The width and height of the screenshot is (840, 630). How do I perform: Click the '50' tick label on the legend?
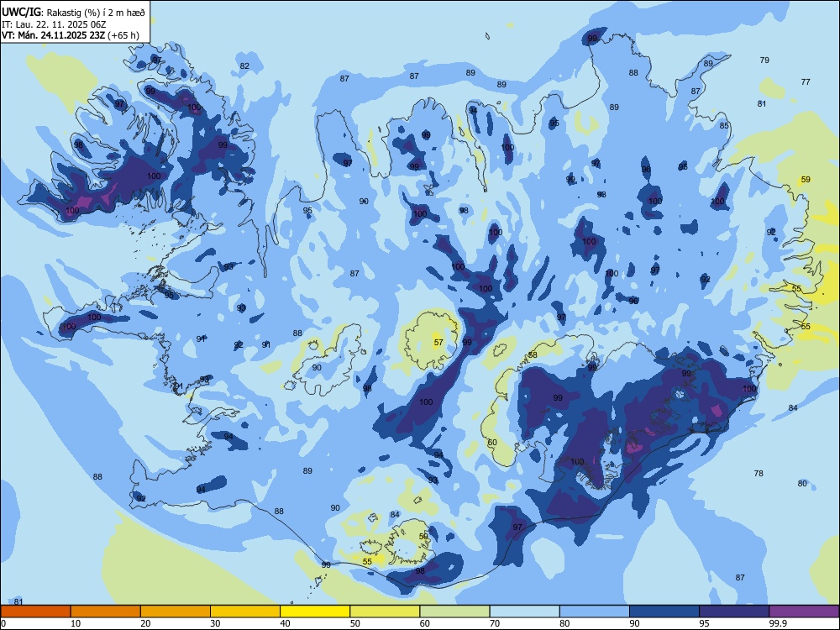pyautogui.click(x=355, y=623)
